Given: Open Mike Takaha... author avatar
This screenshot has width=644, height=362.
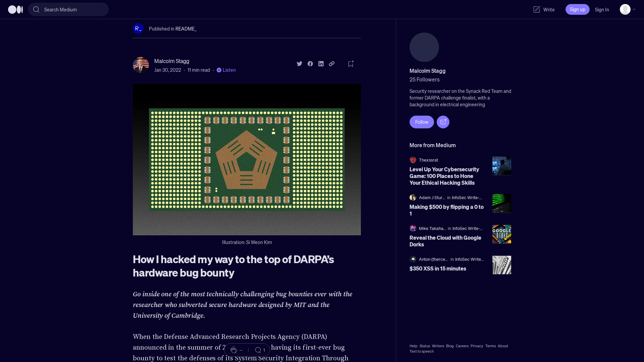Looking at the screenshot, I should 413,228.
